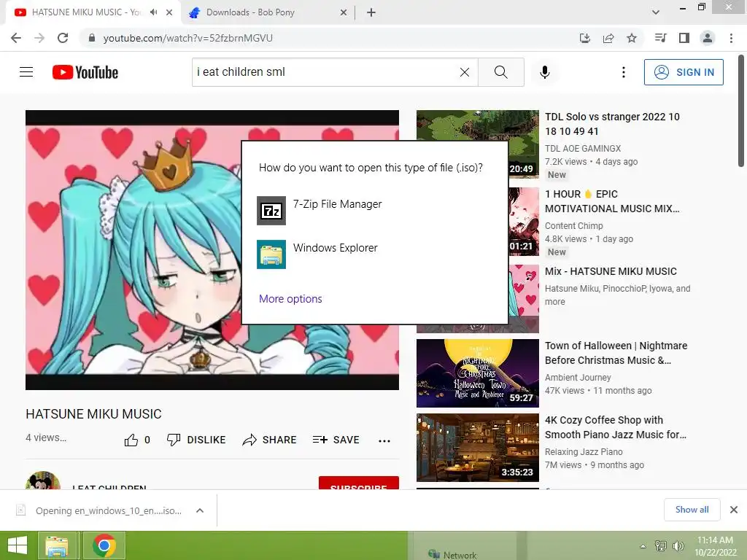Click the install app icon in address bar
Image resolution: width=747 pixels, height=560 pixels.
point(584,38)
